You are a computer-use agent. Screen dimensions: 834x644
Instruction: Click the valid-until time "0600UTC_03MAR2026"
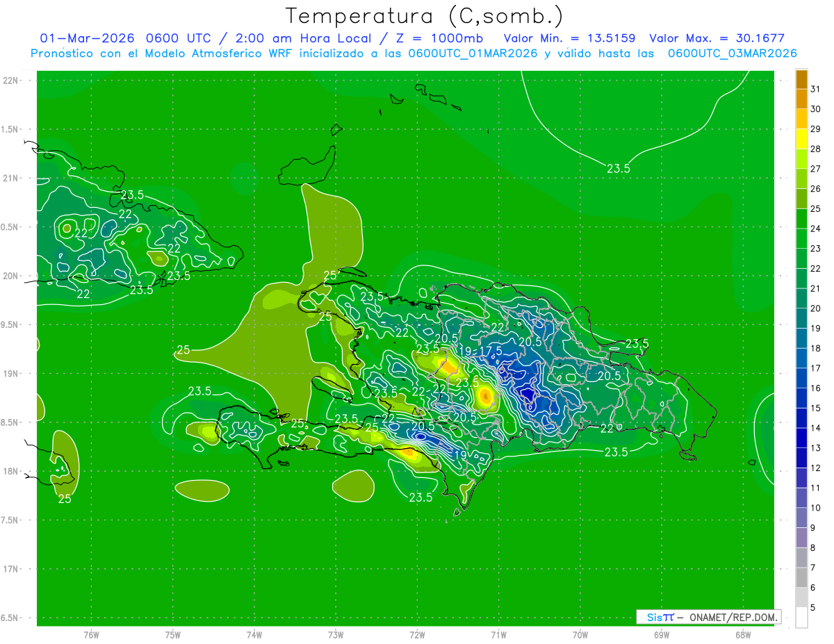click(x=732, y=53)
